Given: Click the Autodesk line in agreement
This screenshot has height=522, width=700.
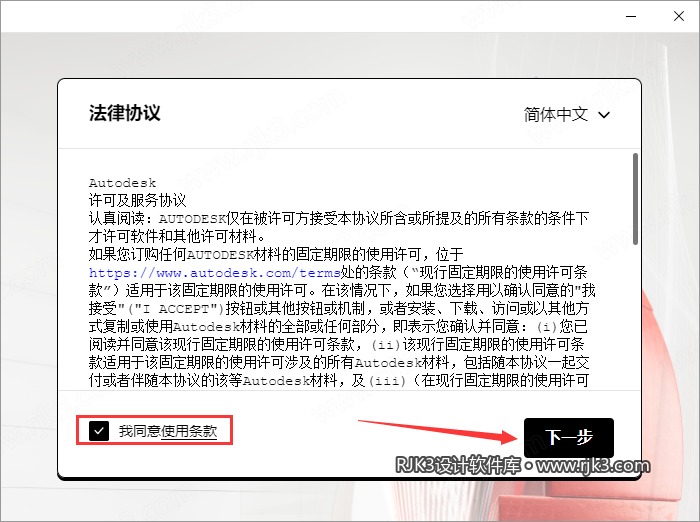Looking at the screenshot, I should pos(122,183).
